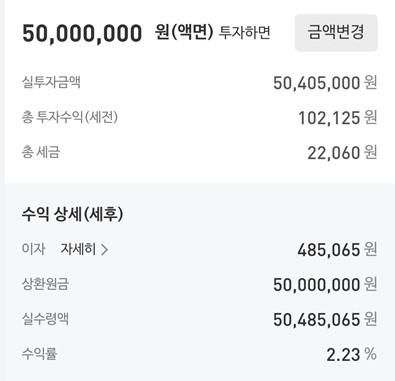Click the 이자 row label

point(33,249)
